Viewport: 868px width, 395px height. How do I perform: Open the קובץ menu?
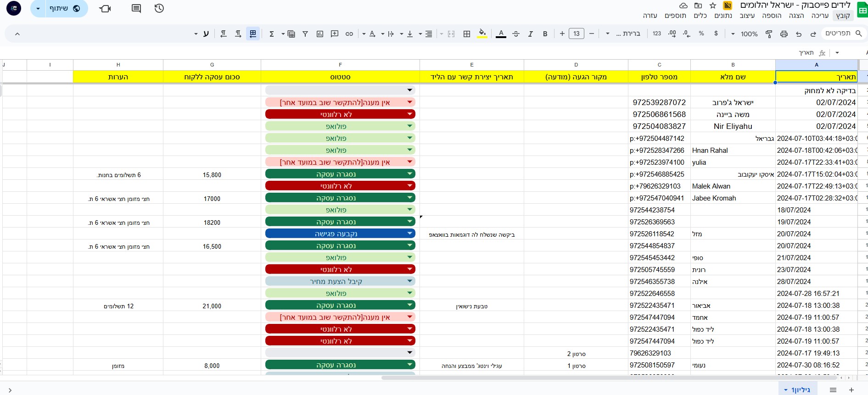[843, 16]
